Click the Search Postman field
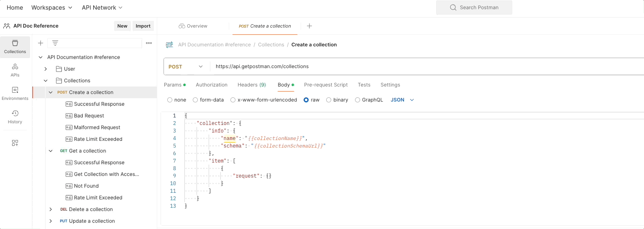Viewport: 644px width, 229px height. pos(474,8)
